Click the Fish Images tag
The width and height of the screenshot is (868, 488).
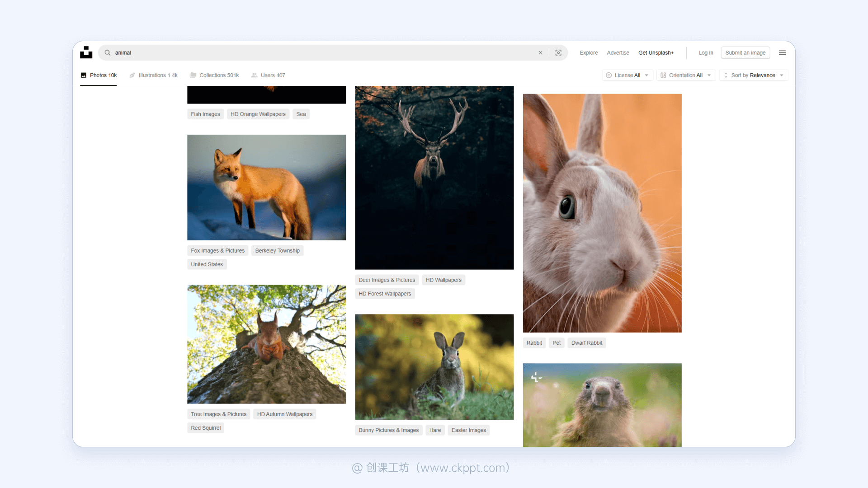tap(205, 114)
